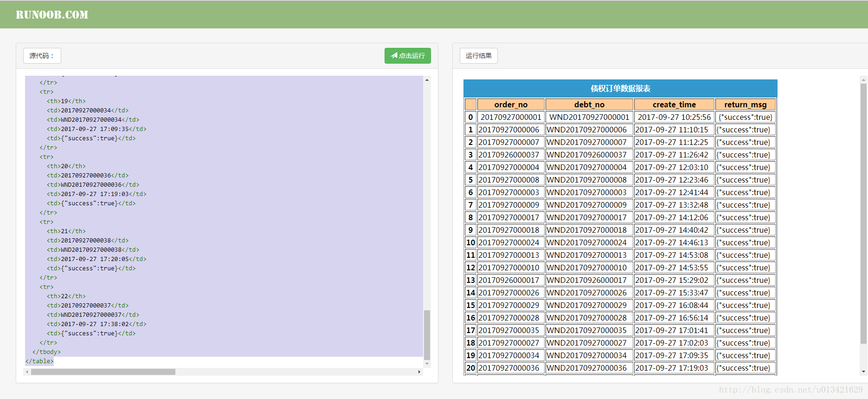Click the order_no column header
868x399 pixels.
(511, 105)
